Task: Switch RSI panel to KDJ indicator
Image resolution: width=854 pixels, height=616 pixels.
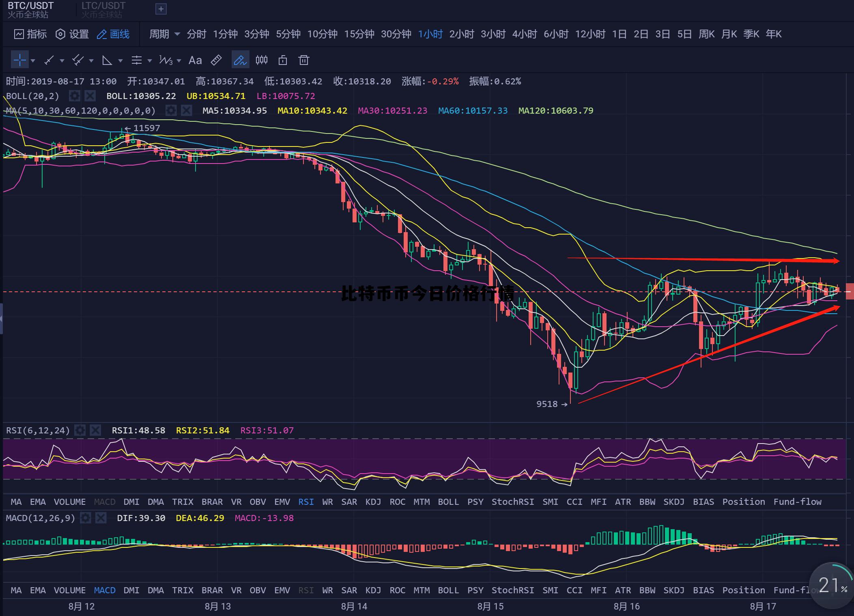Action: 373,502
